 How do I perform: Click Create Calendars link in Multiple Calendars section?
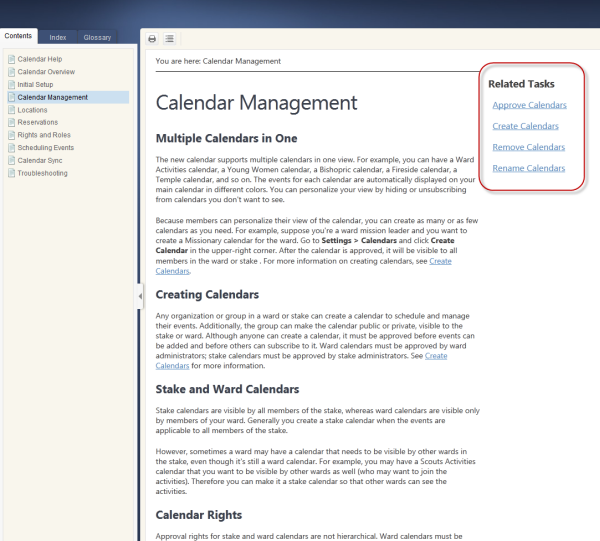[x=440, y=261]
